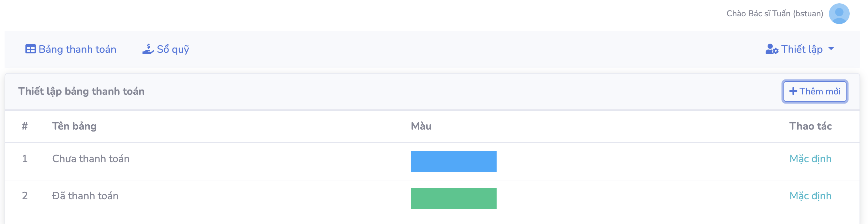Click the Chào Bác sĩ Tuấn greeting text
This screenshot has width=868, height=224.
tap(774, 14)
